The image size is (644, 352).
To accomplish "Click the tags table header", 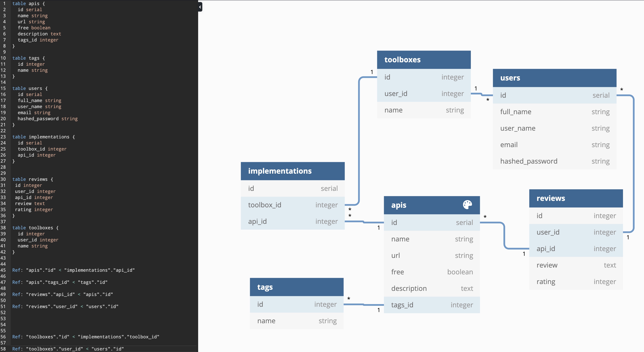I will pyautogui.click(x=296, y=287).
